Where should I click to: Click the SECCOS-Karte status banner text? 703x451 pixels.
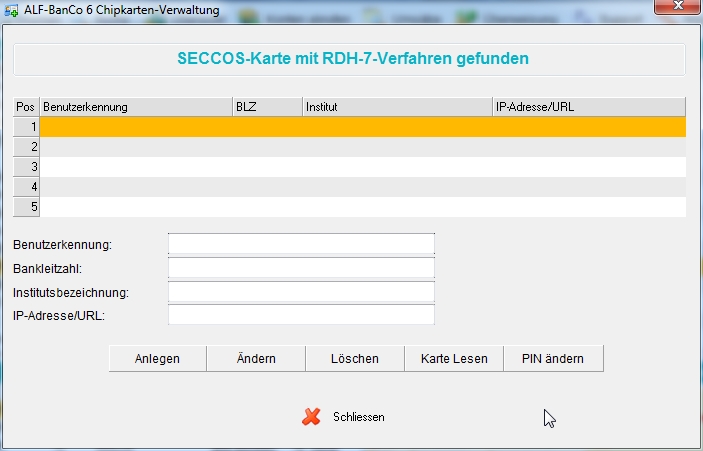pyautogui.click(x=353, y=59)
